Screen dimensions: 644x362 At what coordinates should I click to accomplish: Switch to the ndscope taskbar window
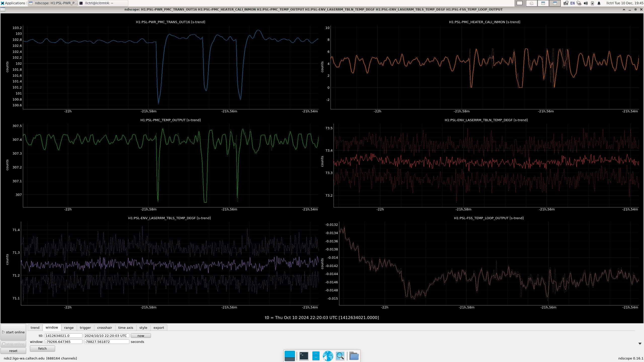(x=53, y=3)
